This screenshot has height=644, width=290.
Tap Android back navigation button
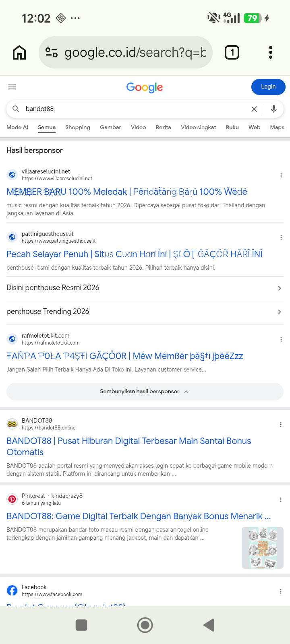[209, 625]
